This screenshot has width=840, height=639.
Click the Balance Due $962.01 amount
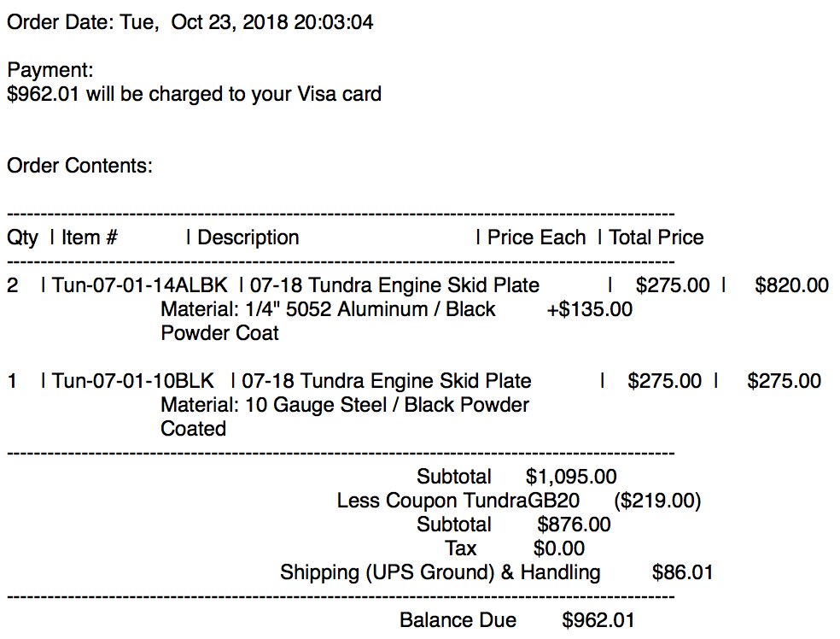click(598, 621)
